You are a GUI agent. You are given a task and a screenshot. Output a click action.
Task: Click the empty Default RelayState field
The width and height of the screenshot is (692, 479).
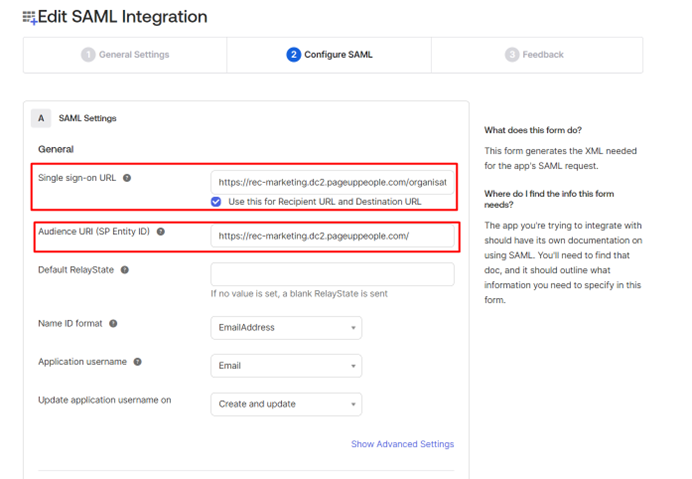tap(332, 274)
